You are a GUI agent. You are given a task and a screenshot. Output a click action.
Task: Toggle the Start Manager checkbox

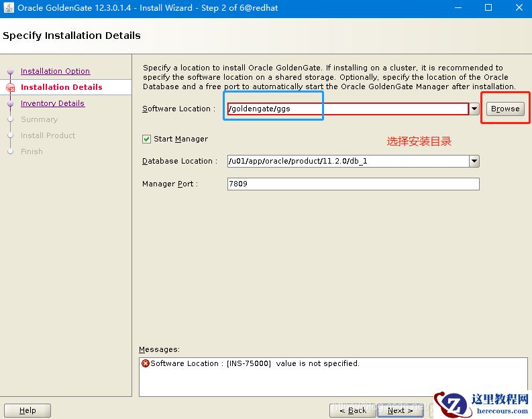(146, 139)
